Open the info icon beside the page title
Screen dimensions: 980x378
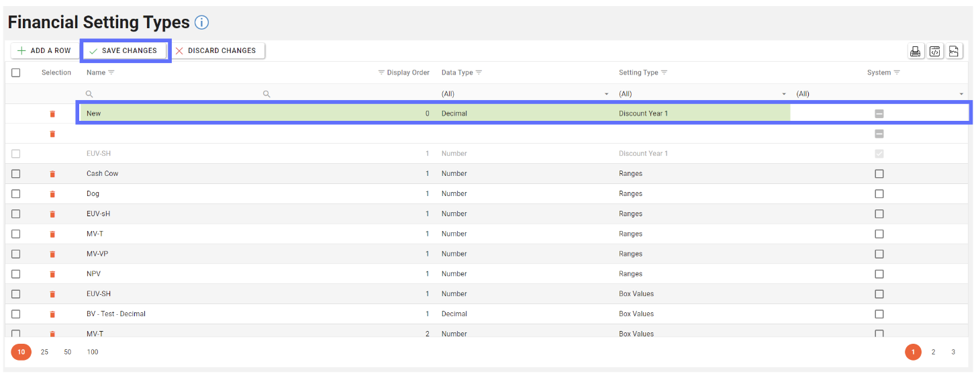click(x=201, y=23)
